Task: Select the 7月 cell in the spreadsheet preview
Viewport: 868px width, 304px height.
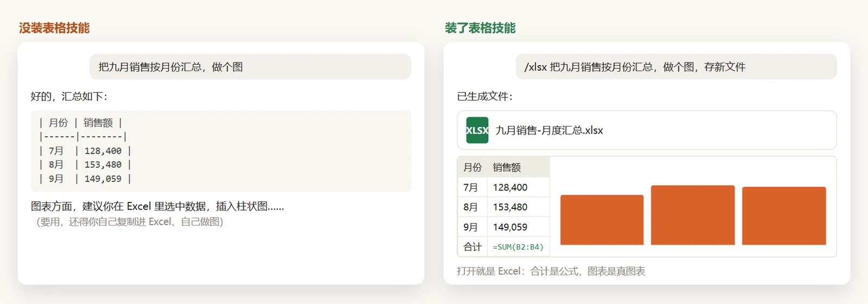Action: [473, 187]
